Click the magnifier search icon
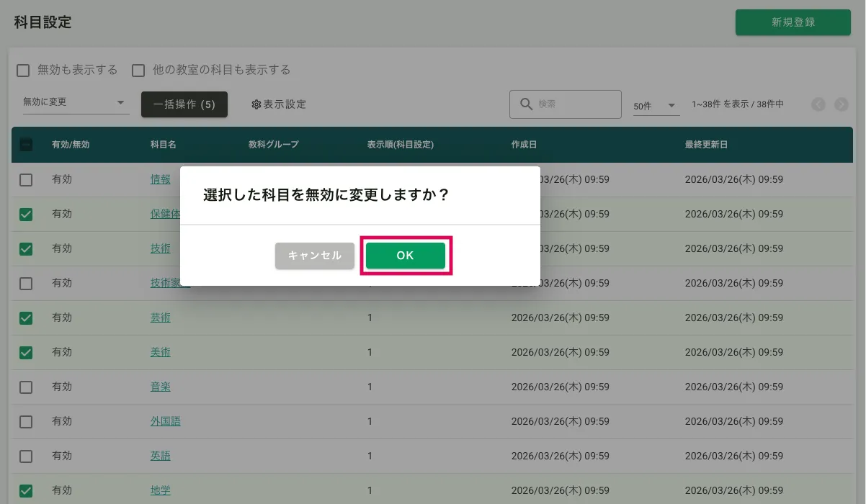This screenshot has width=866, height=504. pyautogui.click(x=526, y=104)
